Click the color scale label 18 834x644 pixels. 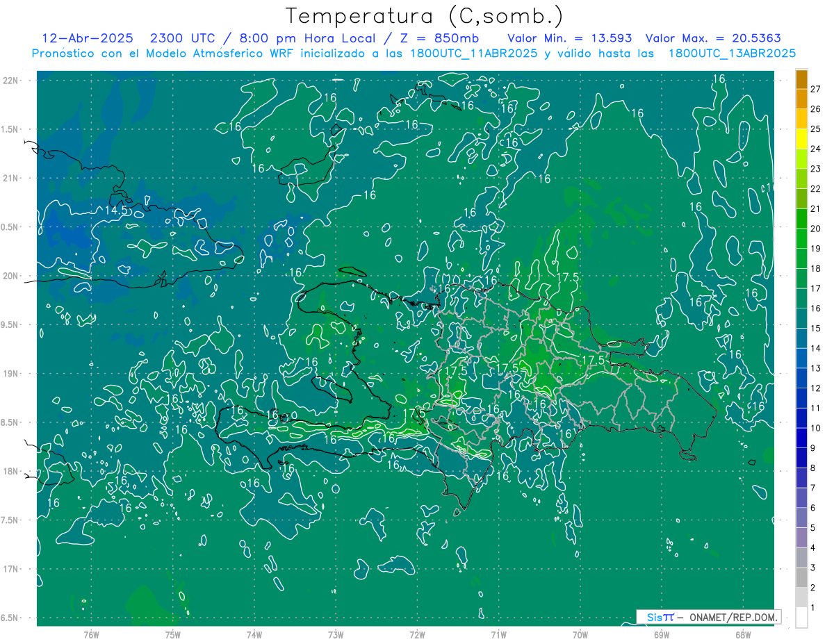pos(815,268)
